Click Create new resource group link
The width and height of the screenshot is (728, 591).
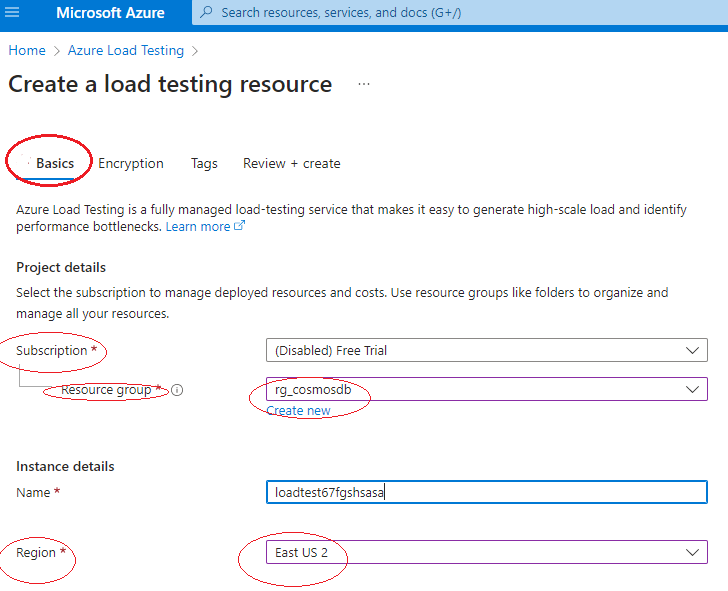point(298,410)
